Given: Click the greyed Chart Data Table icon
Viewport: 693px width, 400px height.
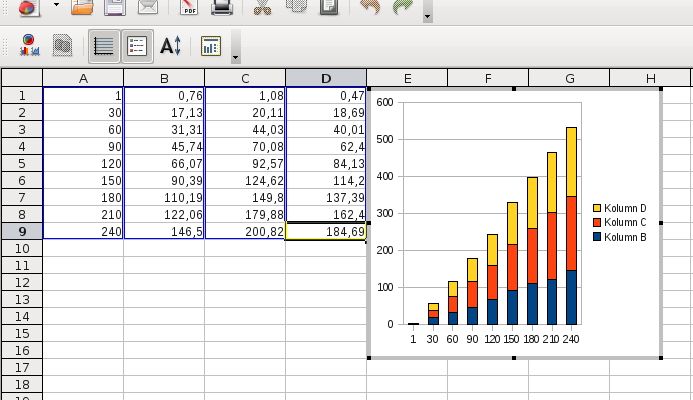Looking at the screenshot, I should pyautogui.click(x=62, y=46).
